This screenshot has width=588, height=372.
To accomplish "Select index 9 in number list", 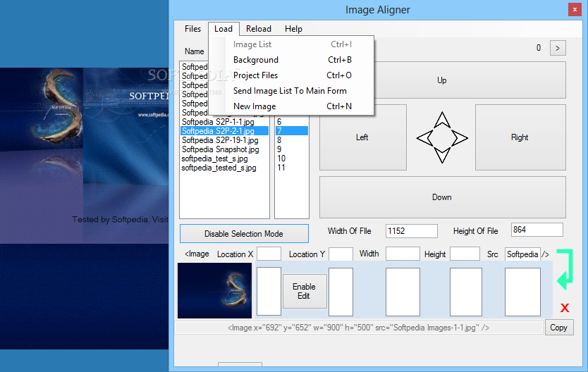I will coord(292,149).
